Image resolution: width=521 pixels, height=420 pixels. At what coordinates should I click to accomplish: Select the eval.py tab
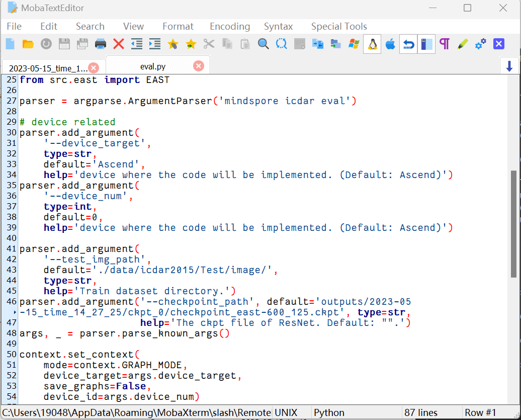pos(153,66)
